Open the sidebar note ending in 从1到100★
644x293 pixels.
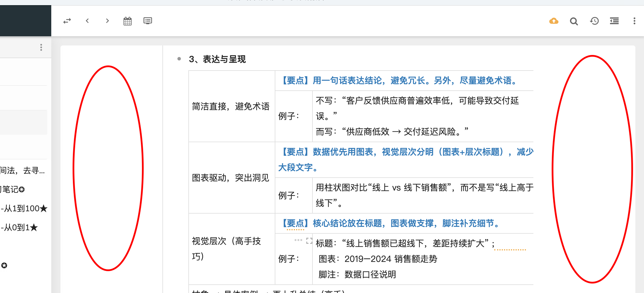[x=24, y=208]
